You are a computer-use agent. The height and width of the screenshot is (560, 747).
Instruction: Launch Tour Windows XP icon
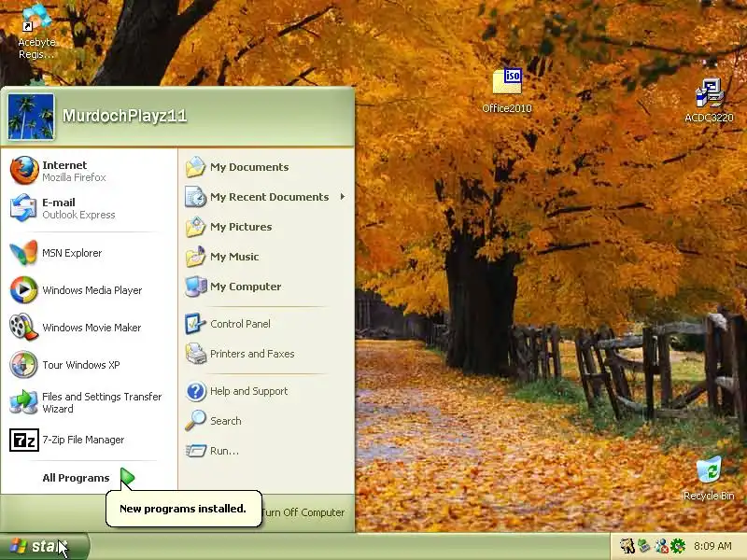click(x=23, y=364)
